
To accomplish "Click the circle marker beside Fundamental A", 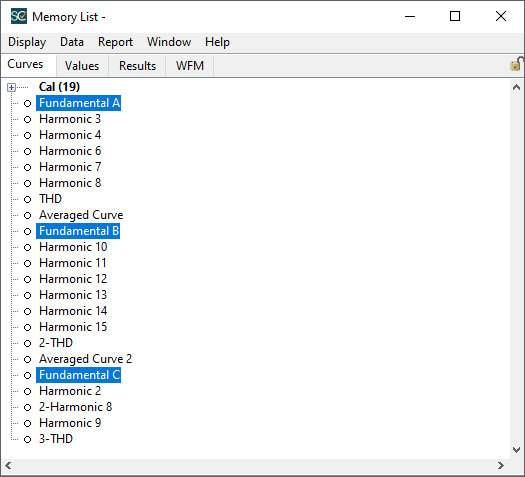I will click(x=27, y=103).
